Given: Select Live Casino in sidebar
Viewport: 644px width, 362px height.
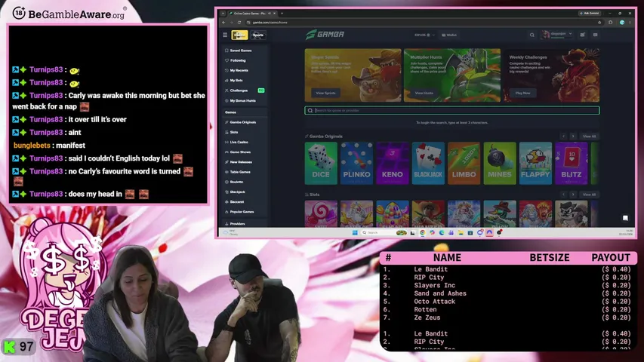Looking at the screenshot, I should (x=239, y=142).
